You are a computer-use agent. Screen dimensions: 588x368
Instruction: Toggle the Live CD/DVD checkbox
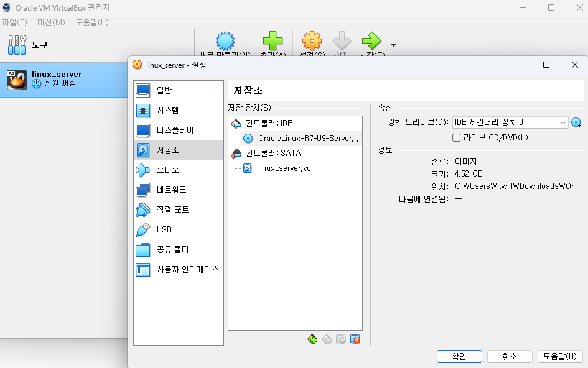(456, 137)
